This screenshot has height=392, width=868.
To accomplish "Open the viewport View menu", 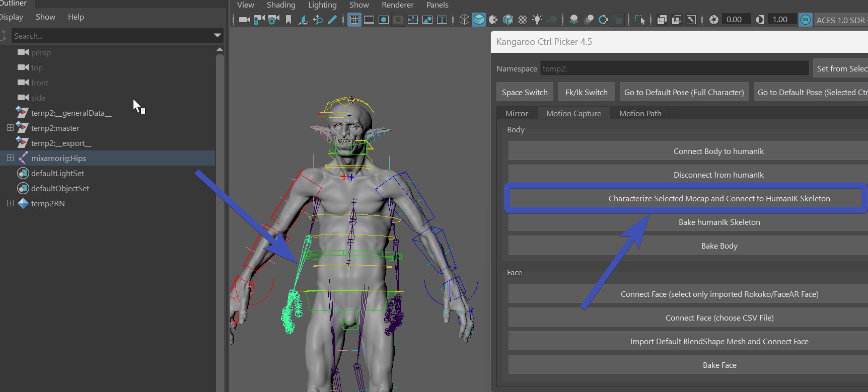I will point(245,5).
